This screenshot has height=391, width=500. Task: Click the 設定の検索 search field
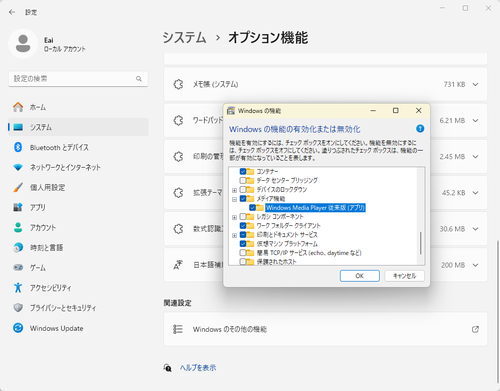pyautogui.click(x=78, y=79)
